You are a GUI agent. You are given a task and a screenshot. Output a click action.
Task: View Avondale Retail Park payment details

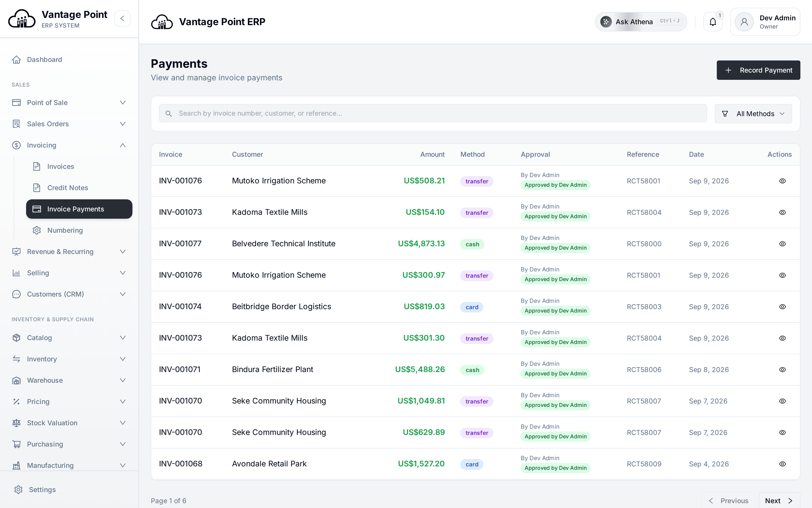tap(782, 464)
